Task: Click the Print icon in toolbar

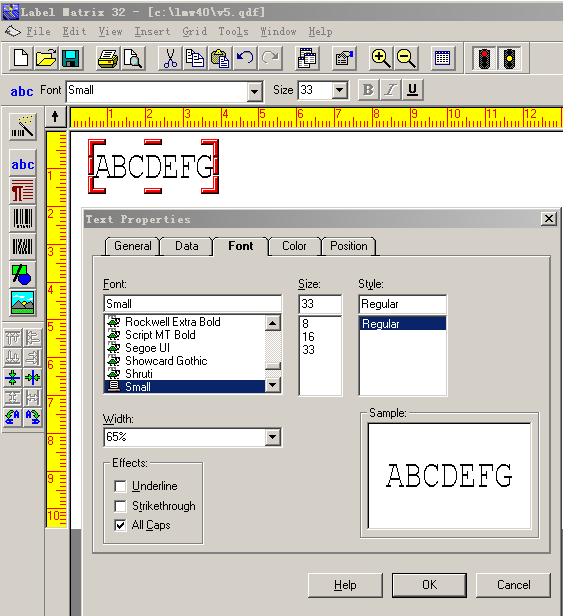Action: 108,58
